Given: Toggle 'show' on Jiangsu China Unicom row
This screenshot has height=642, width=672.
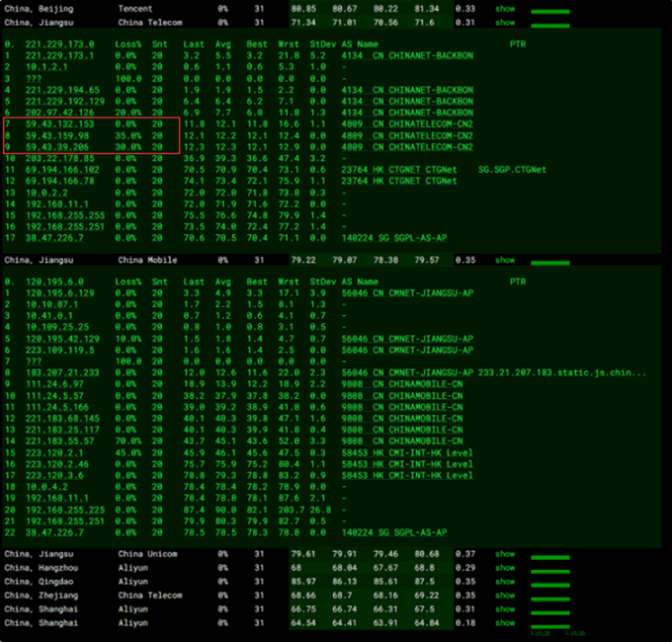Looking at the screenshot, I should point(505,554).
